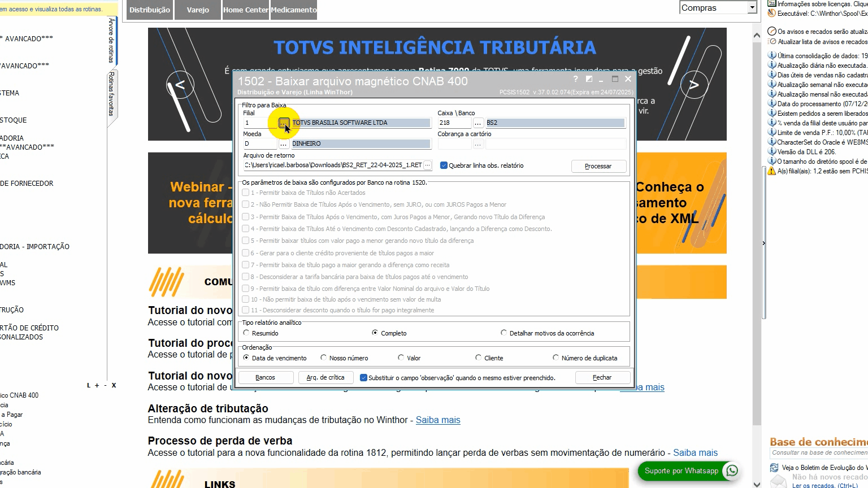Open the Rotinas favoritas side tab
Screen dimensions: 868x488
tap(111, 94)
